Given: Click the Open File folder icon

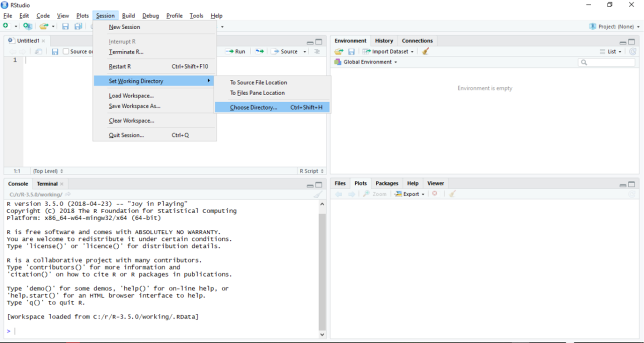Looking at the screenshot, I should coord(44,26).
